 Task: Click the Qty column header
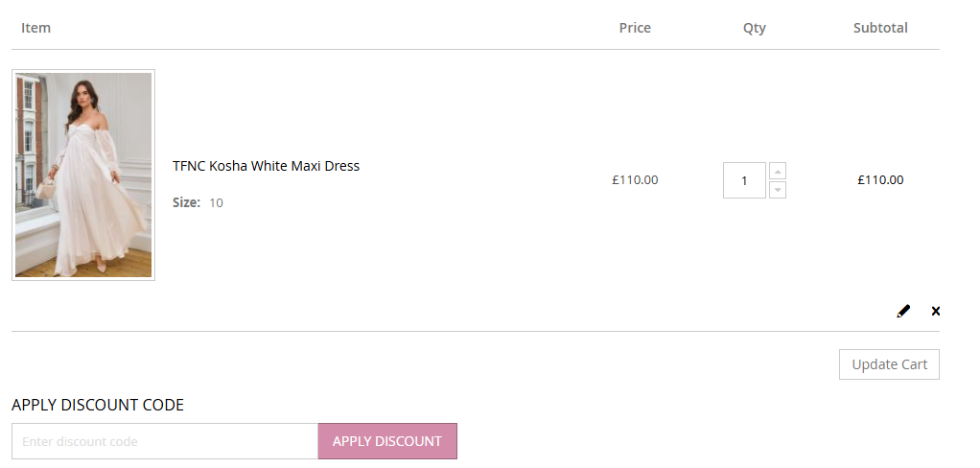755,28
